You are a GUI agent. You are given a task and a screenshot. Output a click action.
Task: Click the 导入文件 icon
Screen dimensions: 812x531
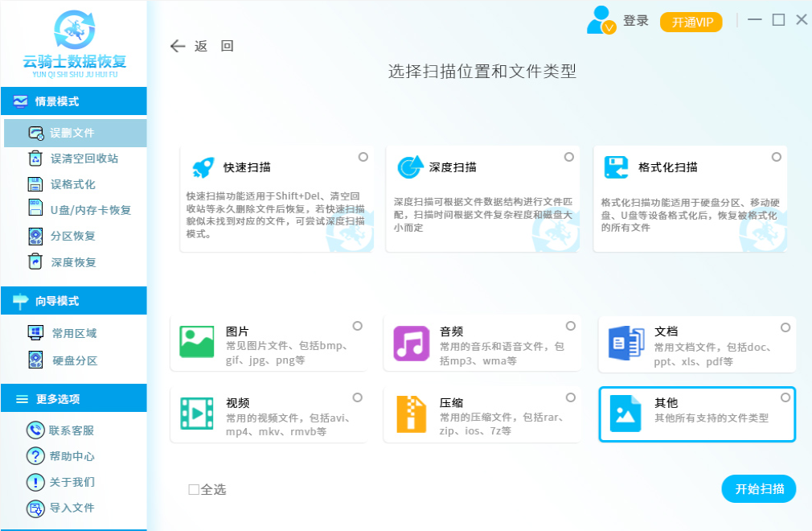click(35, 508)
